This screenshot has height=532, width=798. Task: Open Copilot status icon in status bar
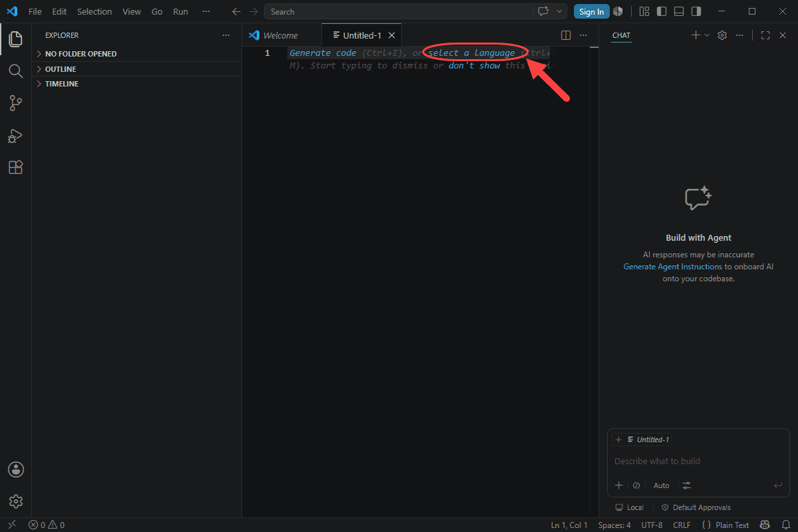pos(765,525)
